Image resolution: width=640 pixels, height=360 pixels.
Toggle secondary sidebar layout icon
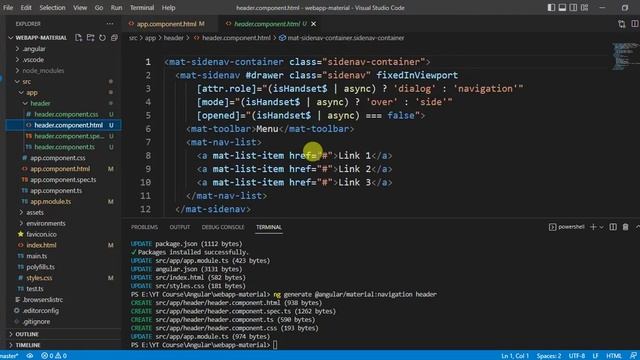[573, 7]
